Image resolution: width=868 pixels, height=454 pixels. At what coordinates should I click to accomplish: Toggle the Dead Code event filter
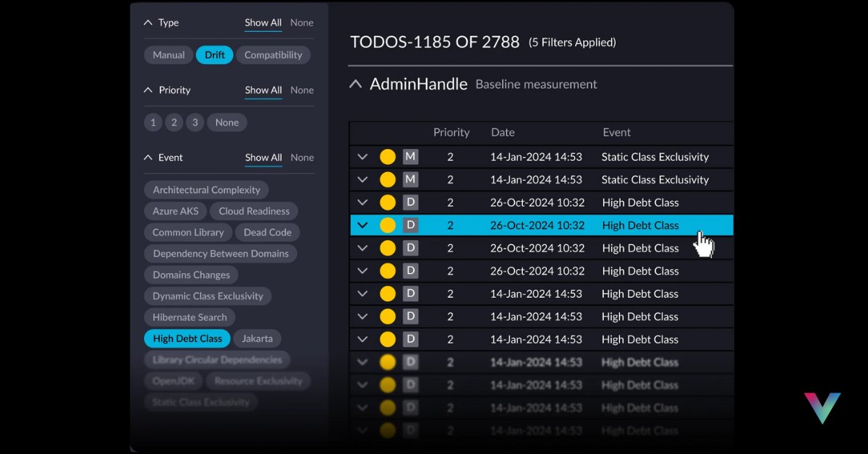268,232
